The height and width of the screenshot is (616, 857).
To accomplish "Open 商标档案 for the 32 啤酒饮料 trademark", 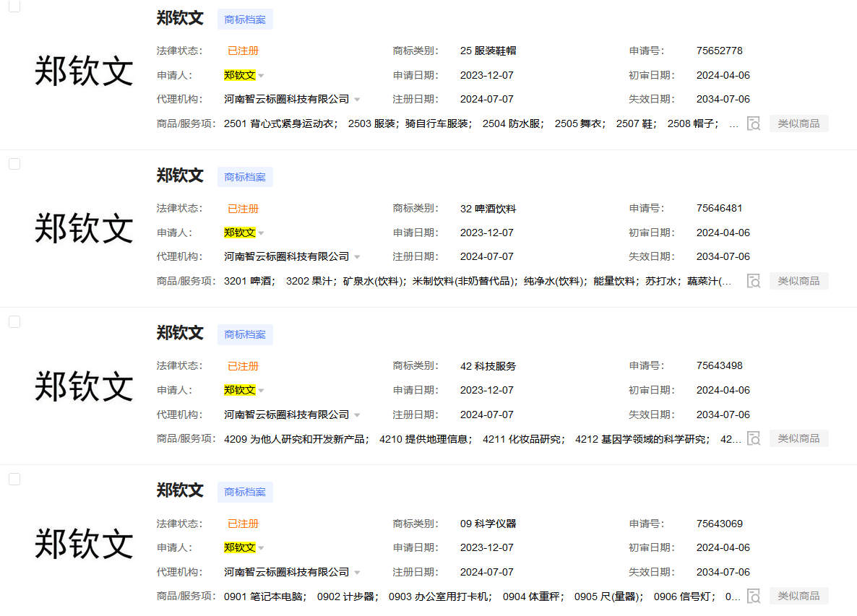I will [245, 177].
